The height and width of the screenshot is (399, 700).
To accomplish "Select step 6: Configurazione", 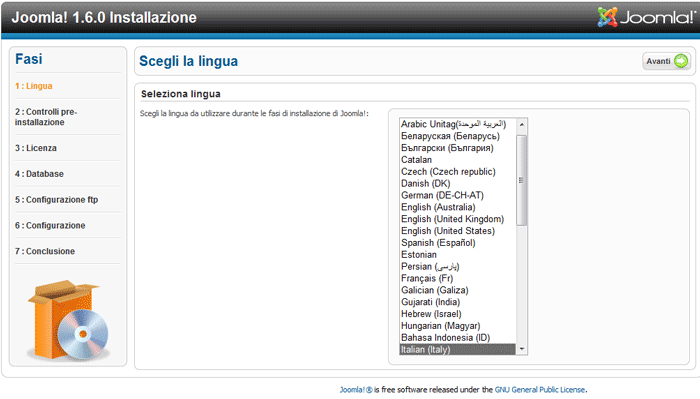I will click(x=50, y=225).
